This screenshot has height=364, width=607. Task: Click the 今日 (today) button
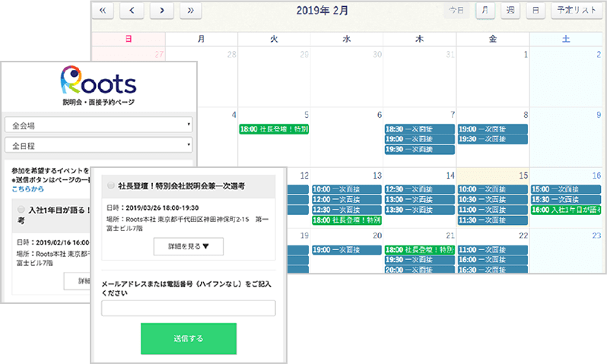point(456,11)
